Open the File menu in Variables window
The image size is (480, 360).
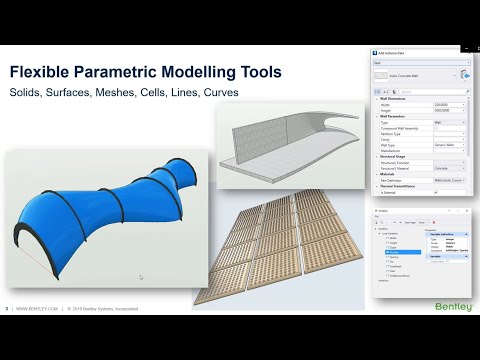[x=377, y=217]
